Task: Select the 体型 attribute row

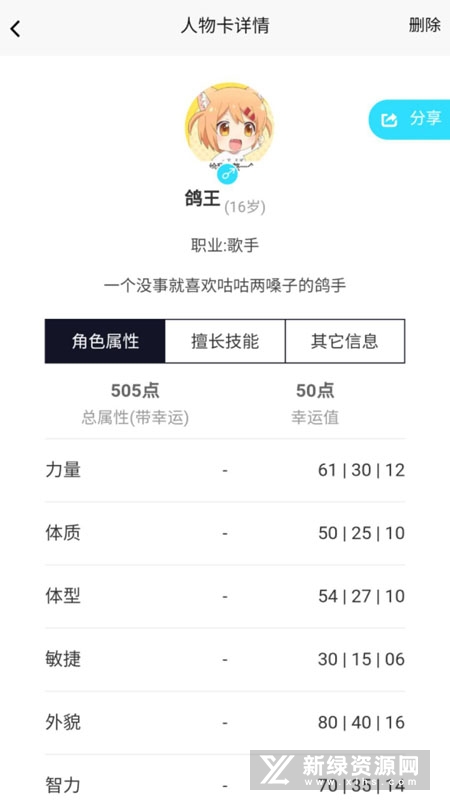Action: click(225, 596)
